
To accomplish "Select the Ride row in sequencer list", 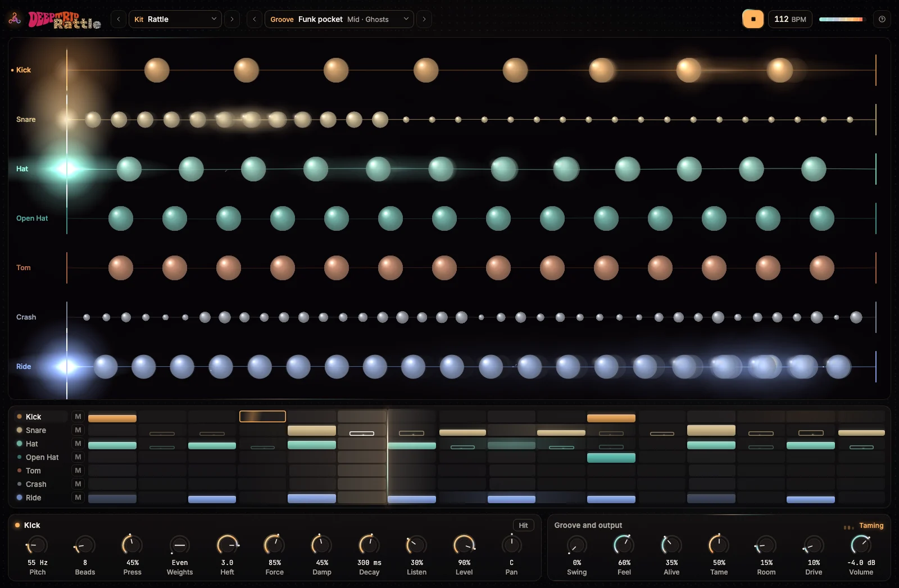I will coord(40,498).
